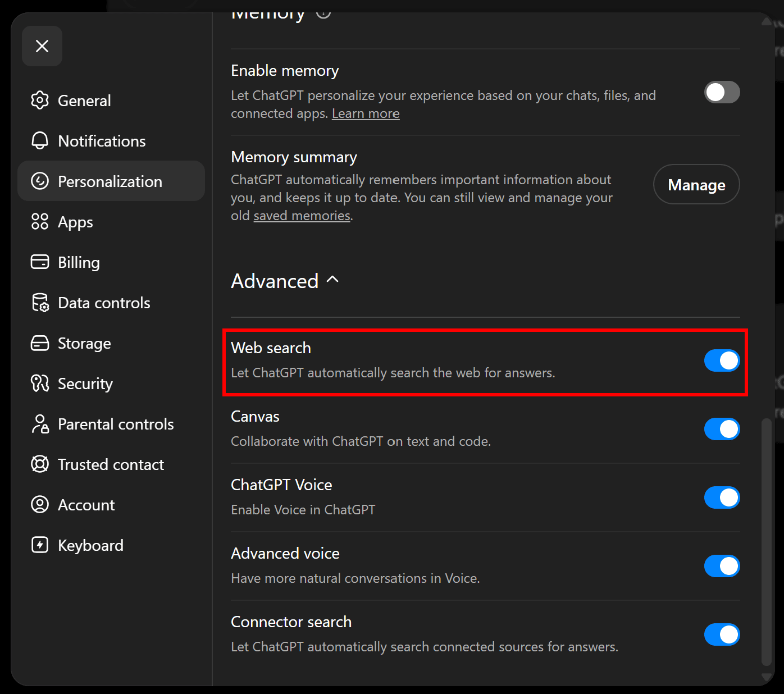Click the Memory summary heading
The height and width of the screenshot is (694, 784).
(x=294, y=157)
